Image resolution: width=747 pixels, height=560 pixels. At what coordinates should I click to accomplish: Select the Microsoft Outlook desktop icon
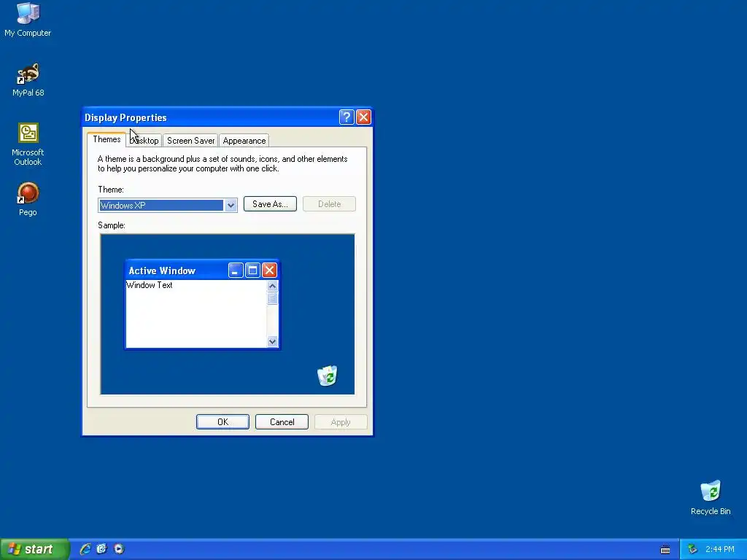[28, 144]
